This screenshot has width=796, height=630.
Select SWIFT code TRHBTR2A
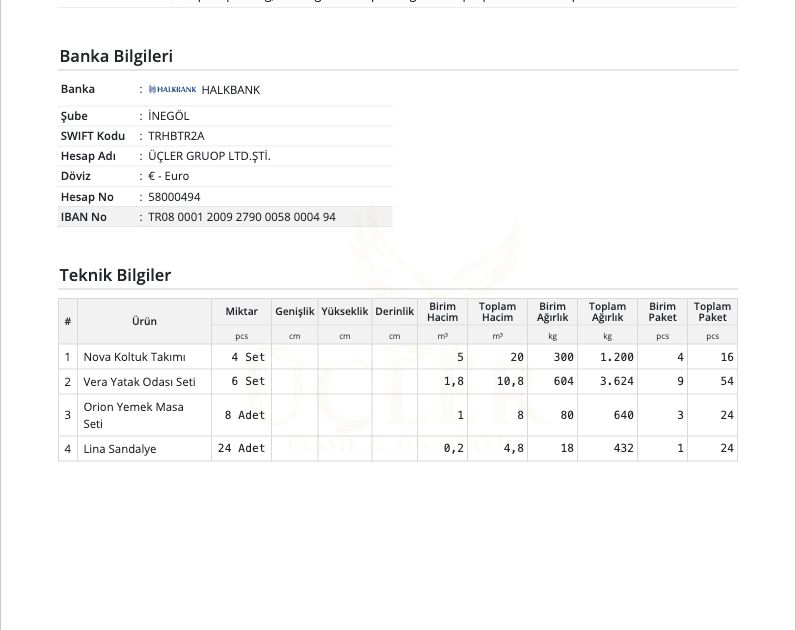[x=176, y=136]
